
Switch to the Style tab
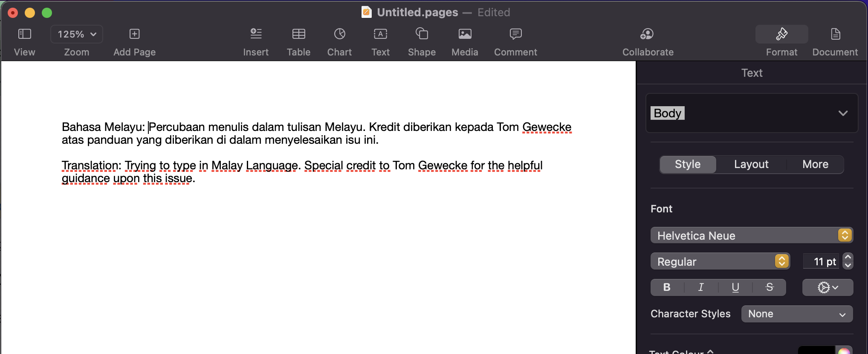[x=688, y=164]
